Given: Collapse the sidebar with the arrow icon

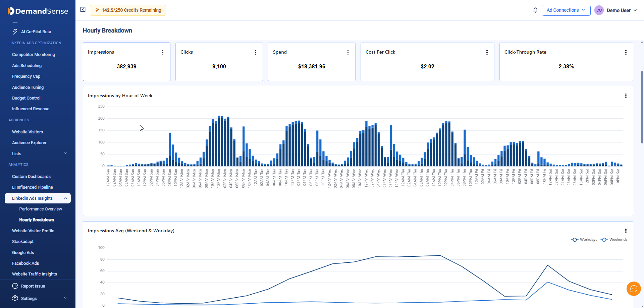Looking at the screenshot, I should [x=83, y=10].
